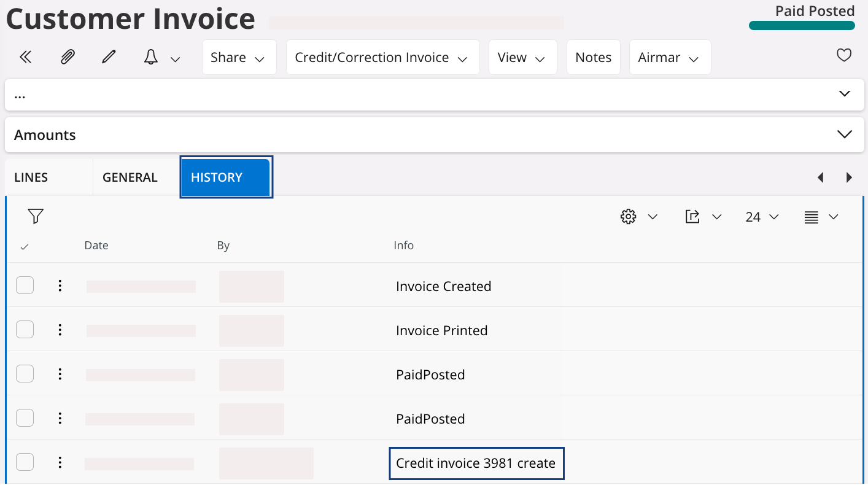868x485 pixels.
Task: Expand the Amounts section
Action: tap(844, 134)
